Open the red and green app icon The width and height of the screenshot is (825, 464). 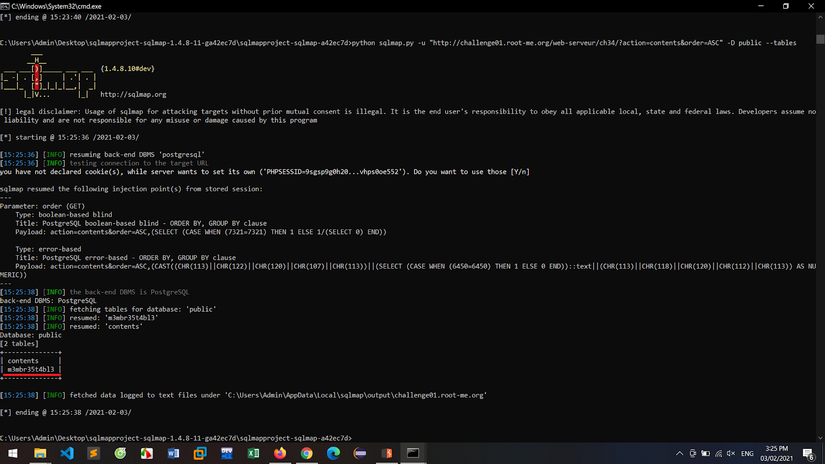pyautogui.click(x=147, y=453)
